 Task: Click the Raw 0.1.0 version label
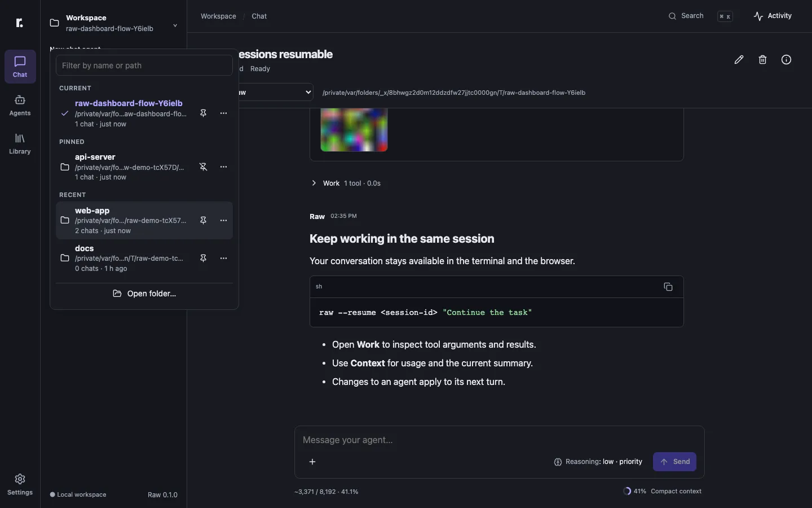tap(162, 495)
